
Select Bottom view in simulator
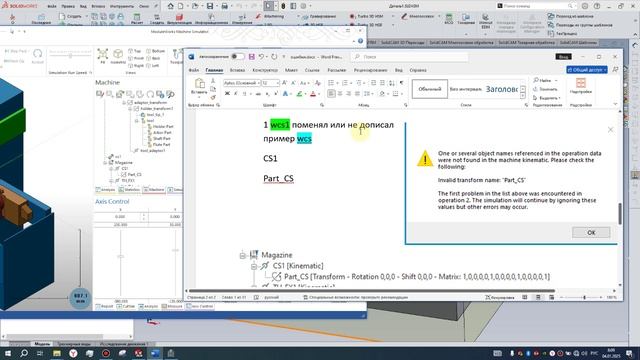(155, 51)
